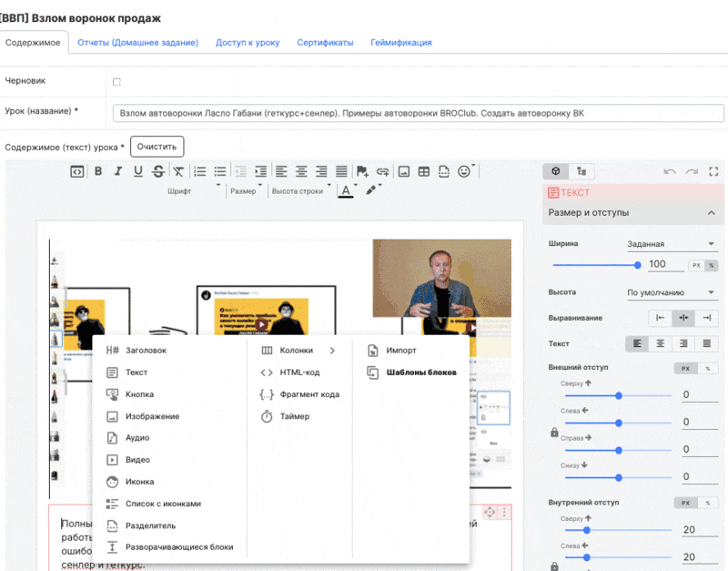The width and height of the screenshot is (728, 571).
Task: Open the Ширина dropdown set to Заданная
Action: pyautogui.click(x=672, y=244)
